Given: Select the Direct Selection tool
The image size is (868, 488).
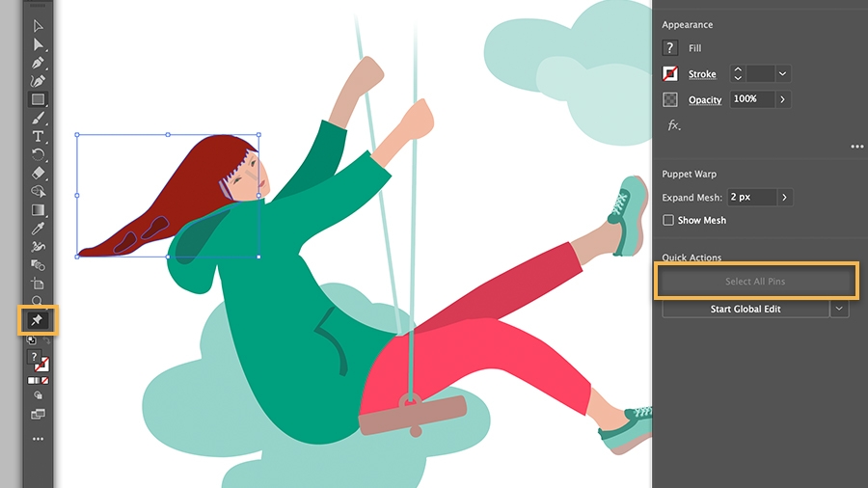Looking at the screenshot, I should tap(38, 44).
